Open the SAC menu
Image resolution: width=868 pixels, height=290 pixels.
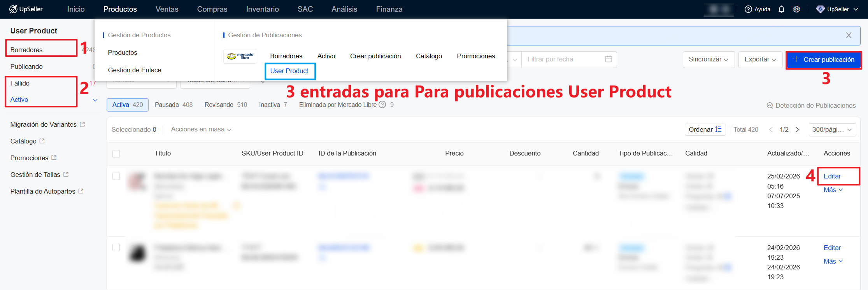[x=305, y=9]
